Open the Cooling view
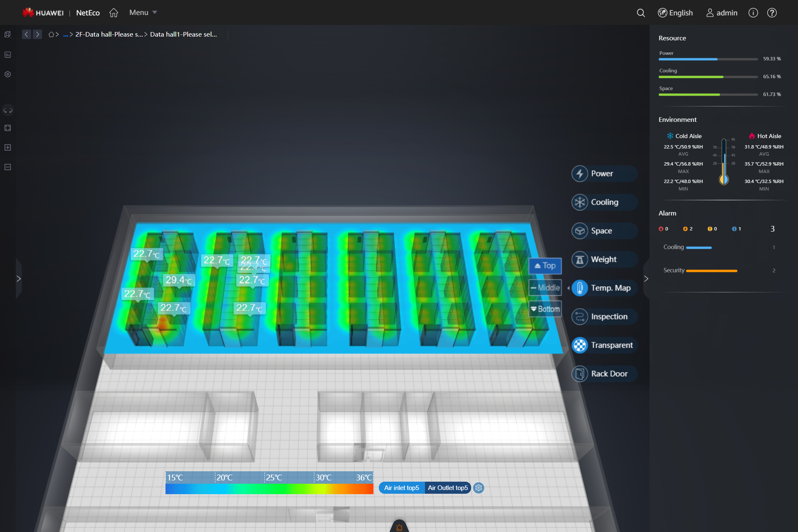The image size is (798, 532). 603,202
